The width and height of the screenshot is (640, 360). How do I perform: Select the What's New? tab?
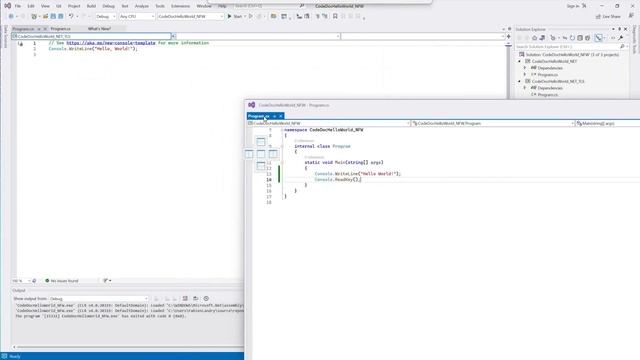pyautogui.click(x=99, y=29)
